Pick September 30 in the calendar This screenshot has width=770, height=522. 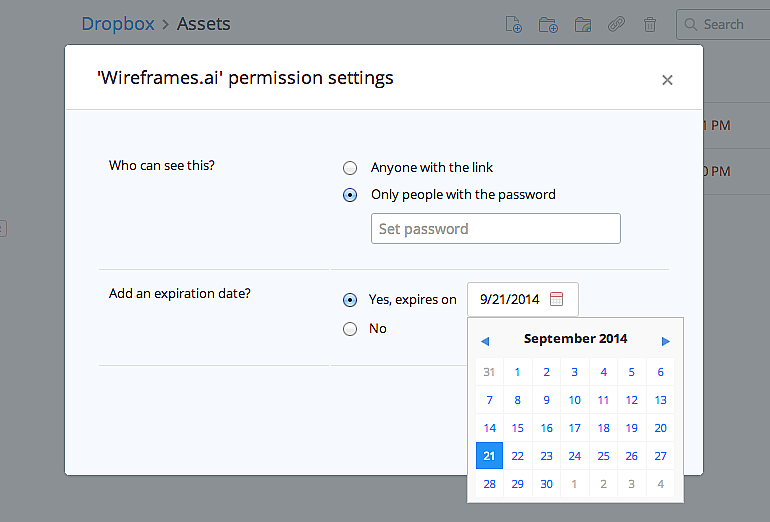[546, 484]
